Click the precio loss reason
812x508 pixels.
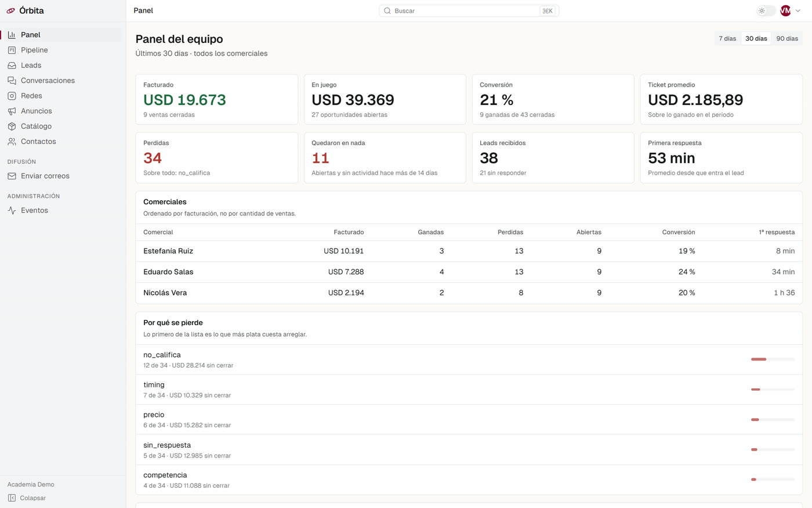click(x=154, y=415)
